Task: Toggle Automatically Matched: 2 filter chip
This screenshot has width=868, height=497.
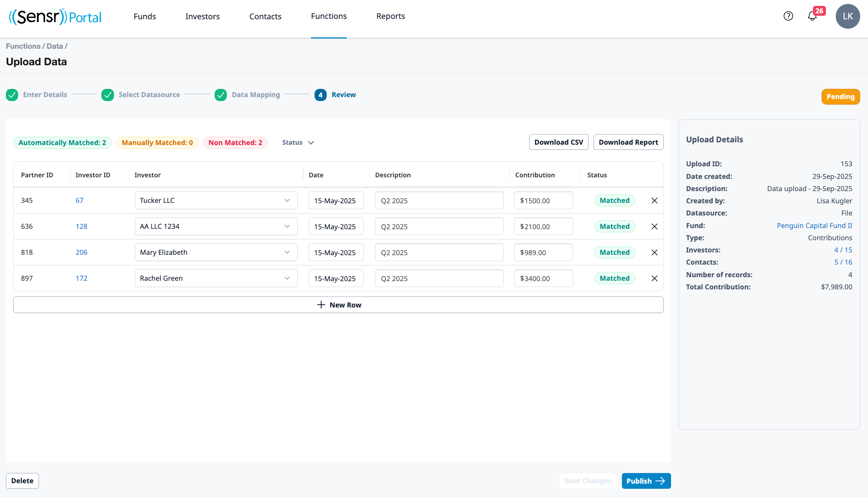Action: [62, 143]
